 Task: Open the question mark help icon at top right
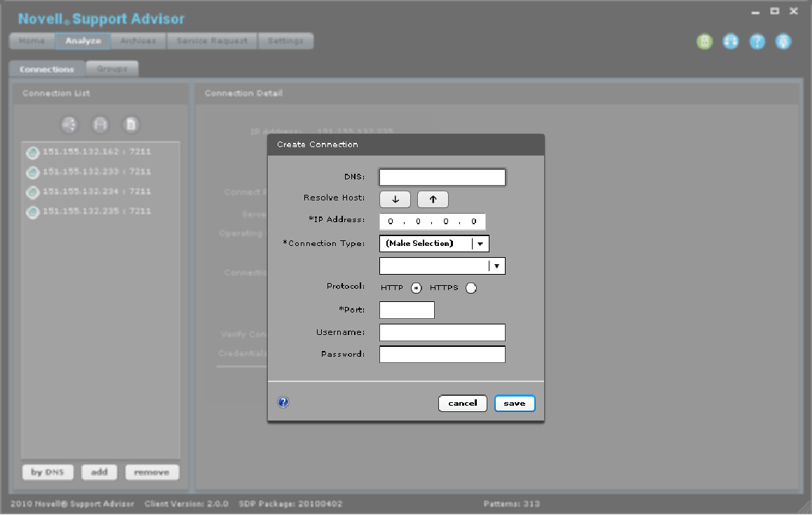pos(757,41)
